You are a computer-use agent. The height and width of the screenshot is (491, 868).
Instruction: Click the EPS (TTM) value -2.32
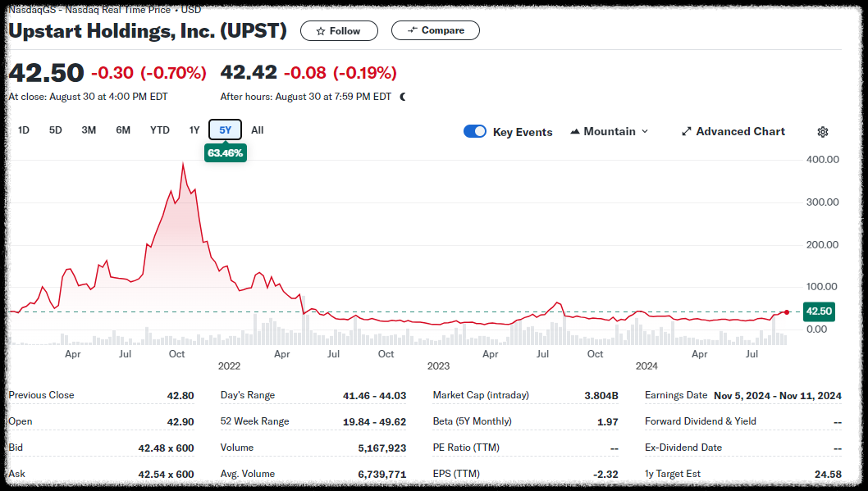[605, 475]
